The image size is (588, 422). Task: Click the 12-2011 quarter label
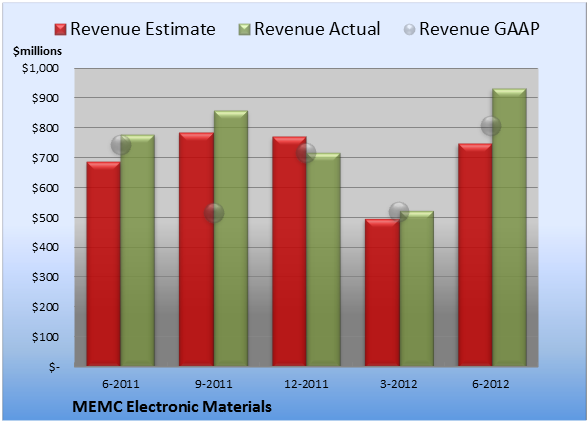point(306,384)
